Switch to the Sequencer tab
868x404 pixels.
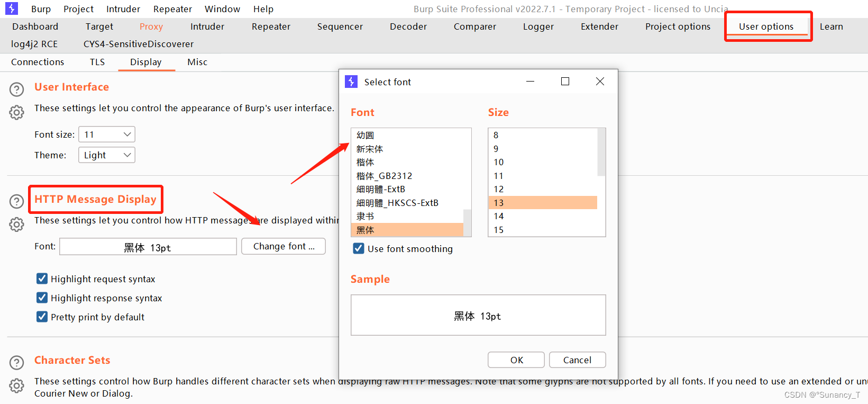[x=340, y=26]
